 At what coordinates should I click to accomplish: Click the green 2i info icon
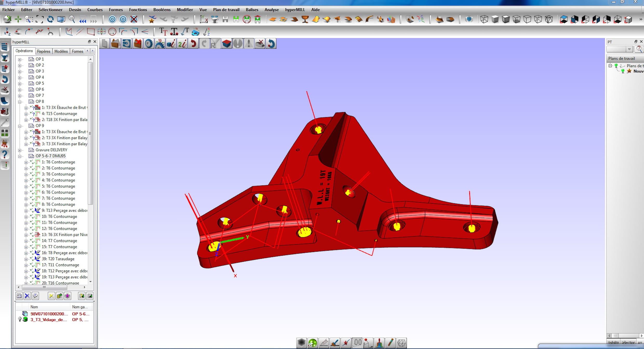(x=182, y=43)
